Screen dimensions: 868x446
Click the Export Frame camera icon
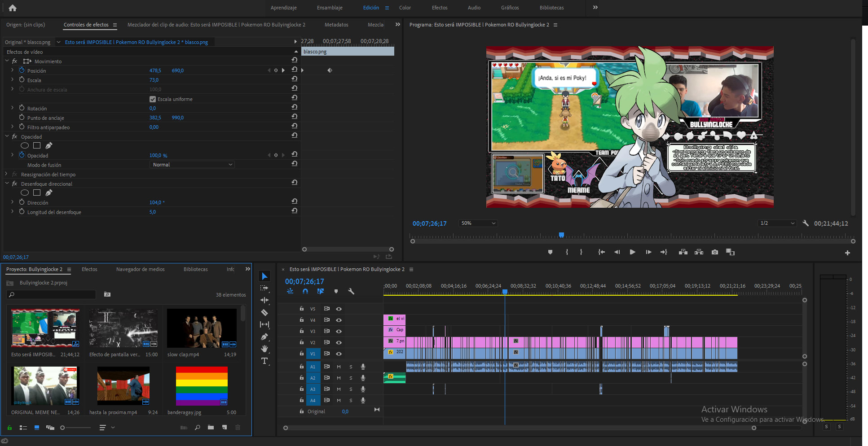click(714, 252)
